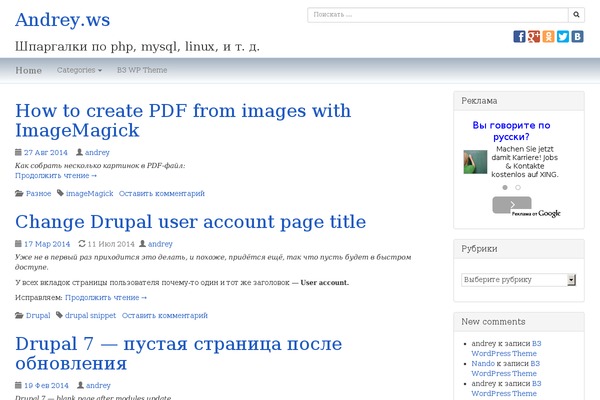Click the Nando commenter link
Image resolution: width=600 pixels, height=400 pixels.
483,364
